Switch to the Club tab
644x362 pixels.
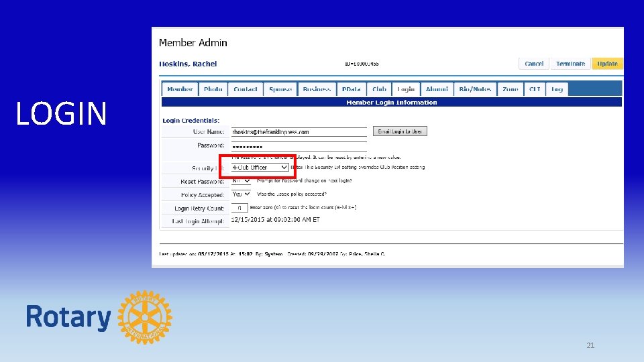tap(379, 89)
